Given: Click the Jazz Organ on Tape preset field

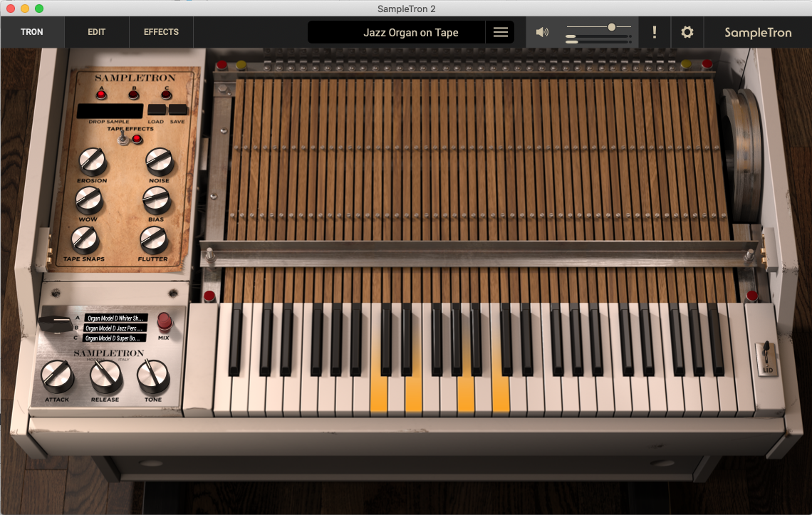Looking at the screenshot, I should coord(411,32).
